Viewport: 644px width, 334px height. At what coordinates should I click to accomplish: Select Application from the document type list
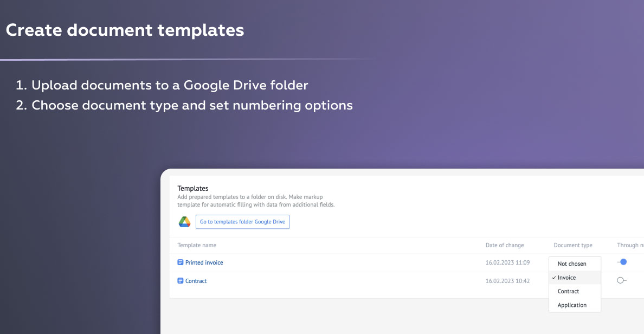coord(572,305)
